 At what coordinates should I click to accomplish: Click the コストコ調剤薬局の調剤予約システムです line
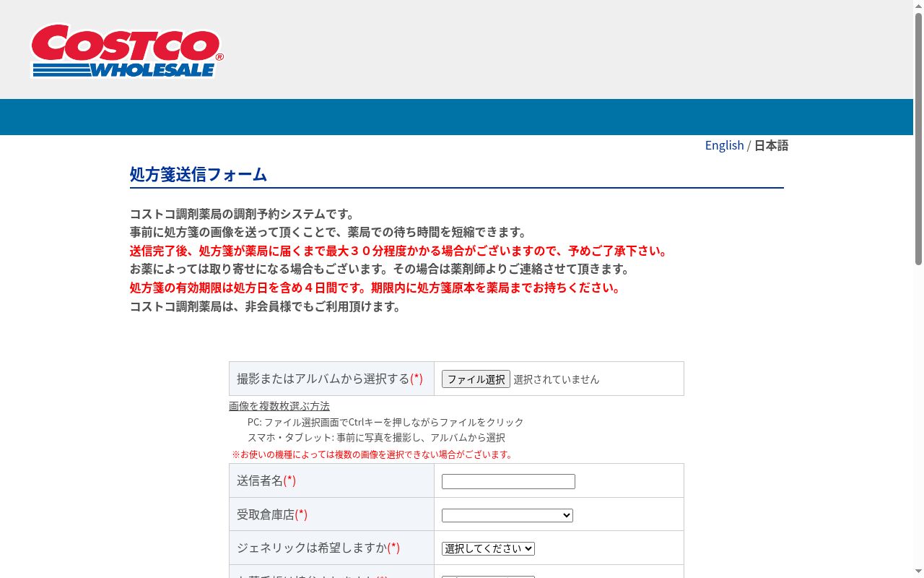coord(243,214)
